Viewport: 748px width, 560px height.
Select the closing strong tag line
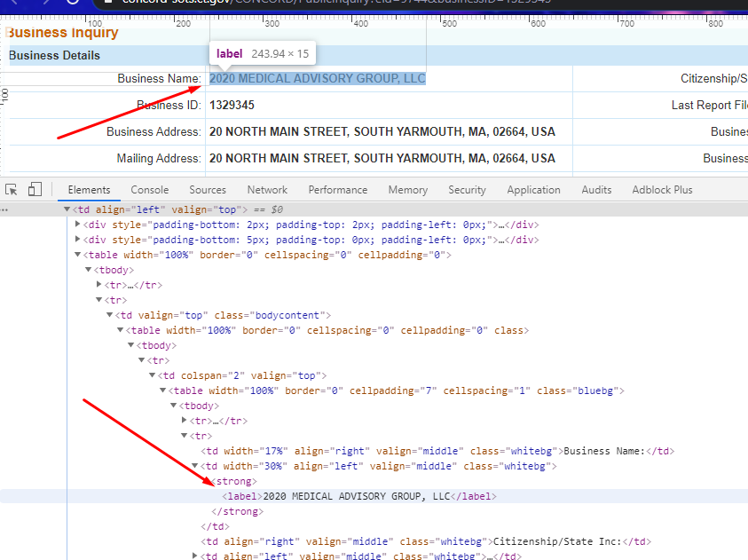pyautogui.click(x=238, y=511)
